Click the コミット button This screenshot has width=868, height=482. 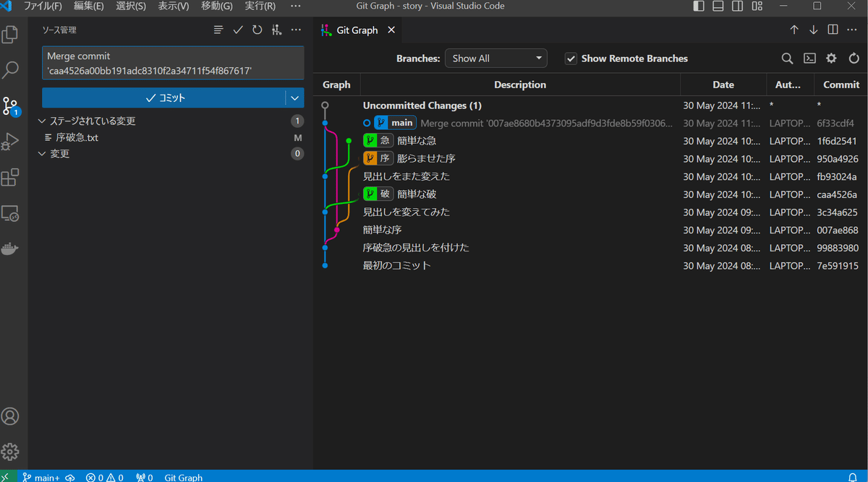click(x=163, y=98)
